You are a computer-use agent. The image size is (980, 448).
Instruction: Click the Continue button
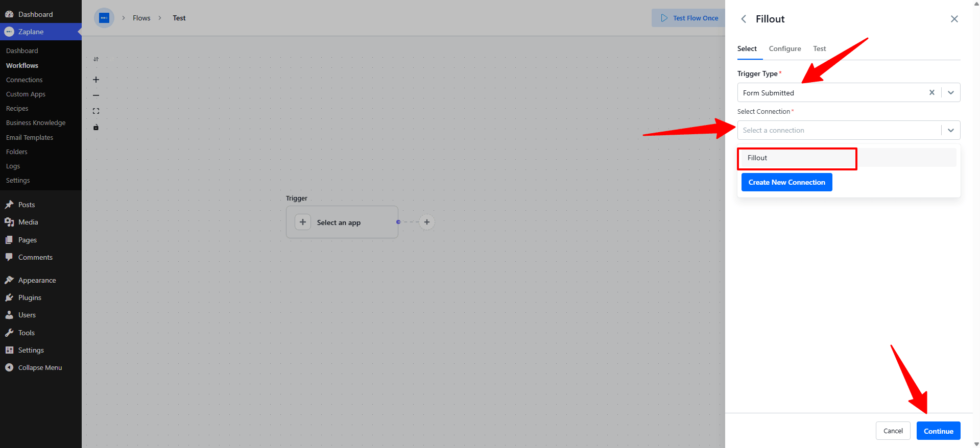(x=939, y=431)
